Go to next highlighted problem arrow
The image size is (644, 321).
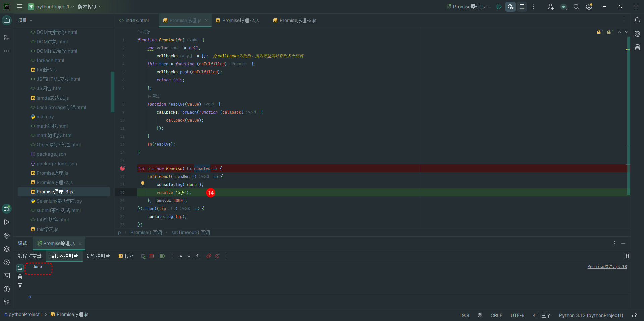626,32
